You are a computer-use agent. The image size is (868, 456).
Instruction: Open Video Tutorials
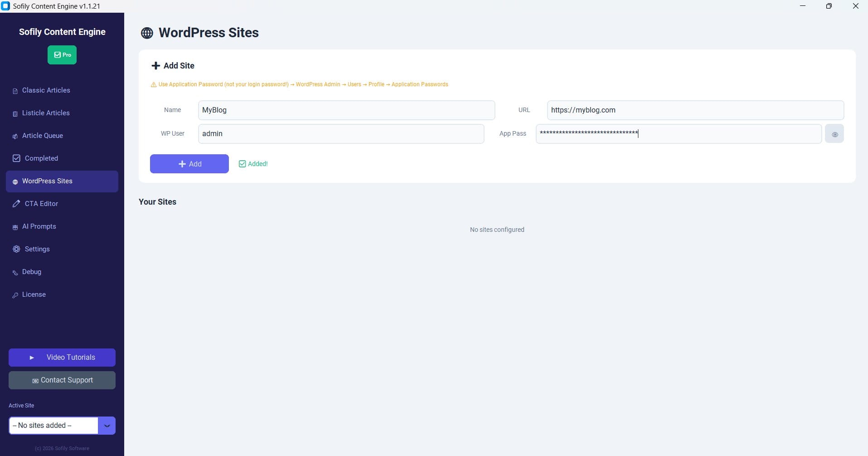pyautogui.click(x=62, y=358)
